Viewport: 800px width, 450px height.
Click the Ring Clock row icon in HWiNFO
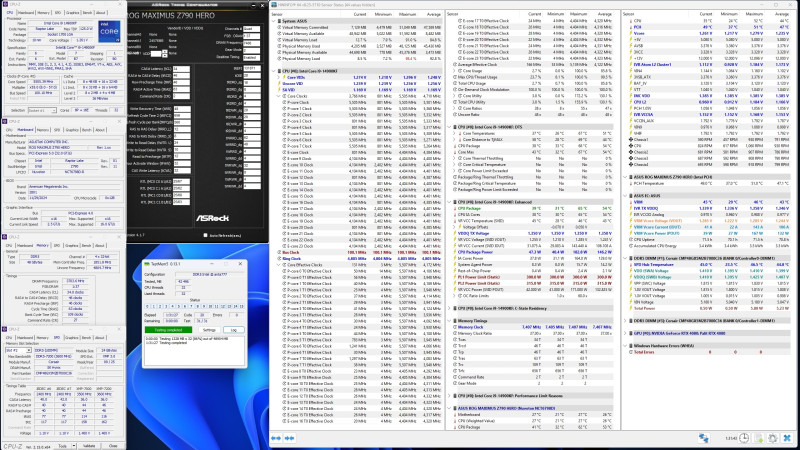[279, 259]
